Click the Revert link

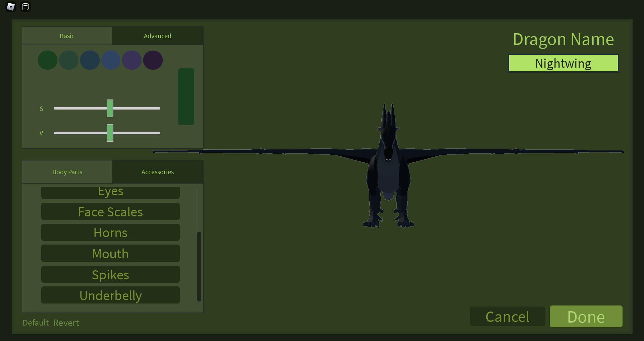pyautogui.click(x=66, y=323)
